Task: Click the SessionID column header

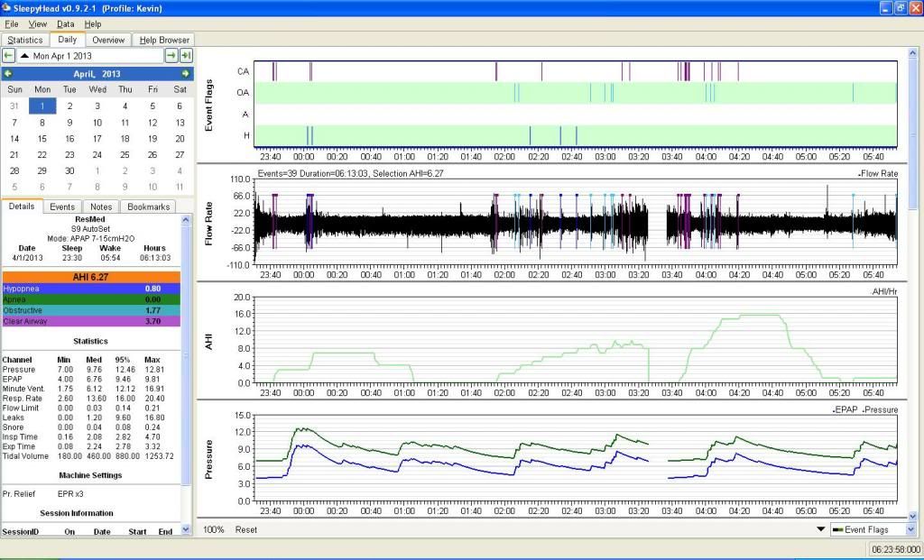Action: click(20, 532)
